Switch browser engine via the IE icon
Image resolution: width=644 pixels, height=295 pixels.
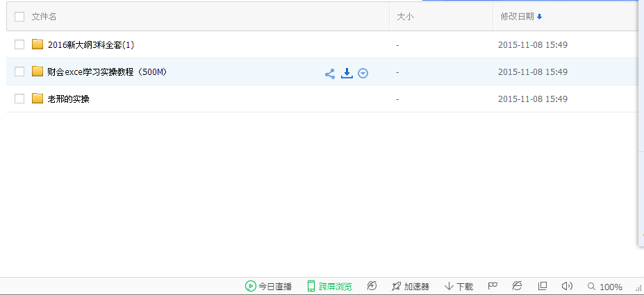[x=518, y=285]
